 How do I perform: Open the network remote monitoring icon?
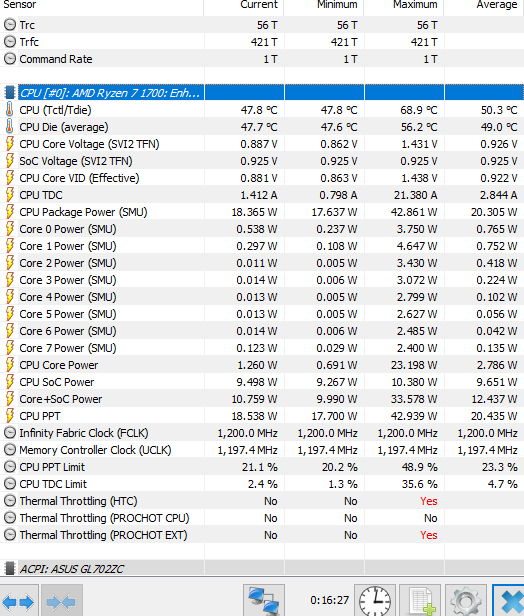[x=264, y=601]
